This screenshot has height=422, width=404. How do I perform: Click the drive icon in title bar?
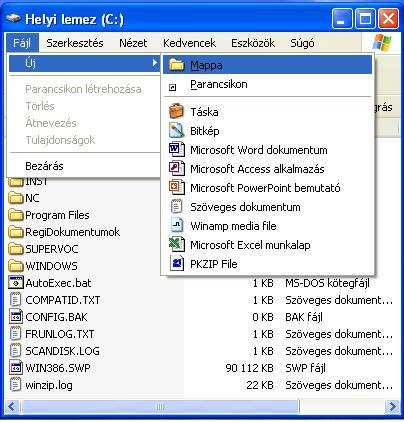[x=14, y=18]
